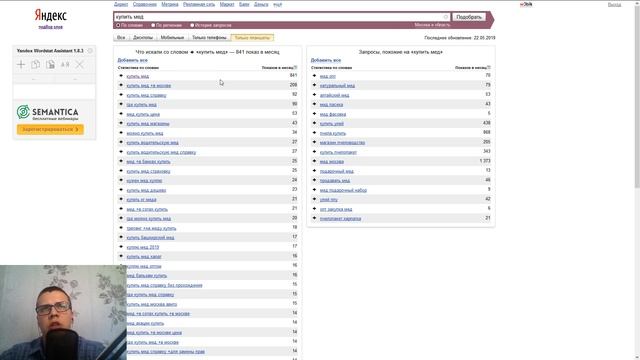Click help icon beside left «Показов в месяц»
This screenshot has width=640, height=360.
296,68
